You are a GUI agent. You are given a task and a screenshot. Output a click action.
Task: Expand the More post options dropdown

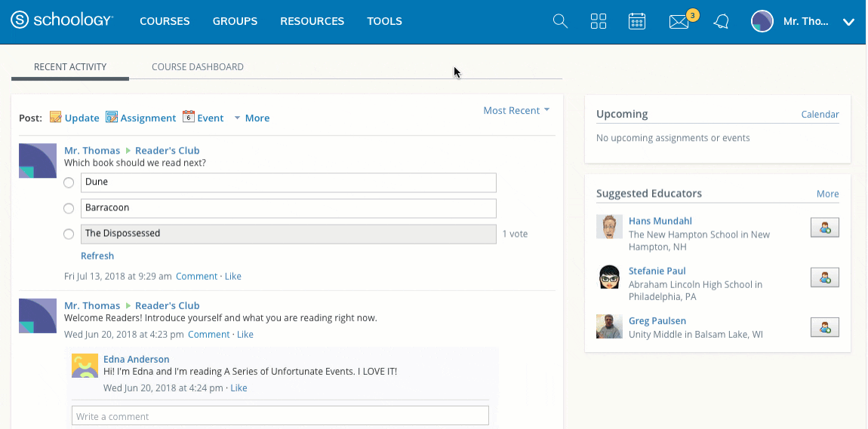click(x=252, y=118)
